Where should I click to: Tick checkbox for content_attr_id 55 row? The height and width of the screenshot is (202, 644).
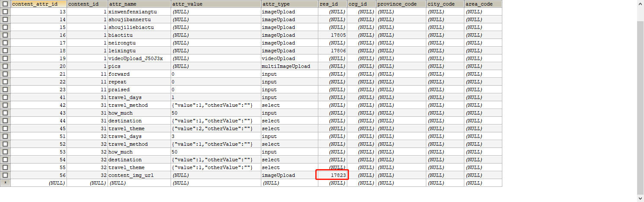point(5,167)
